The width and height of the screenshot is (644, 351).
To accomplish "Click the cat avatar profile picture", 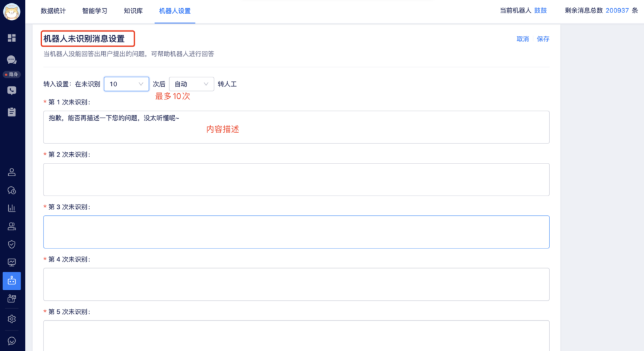I will pyautogui.click(x=11, y=11).
